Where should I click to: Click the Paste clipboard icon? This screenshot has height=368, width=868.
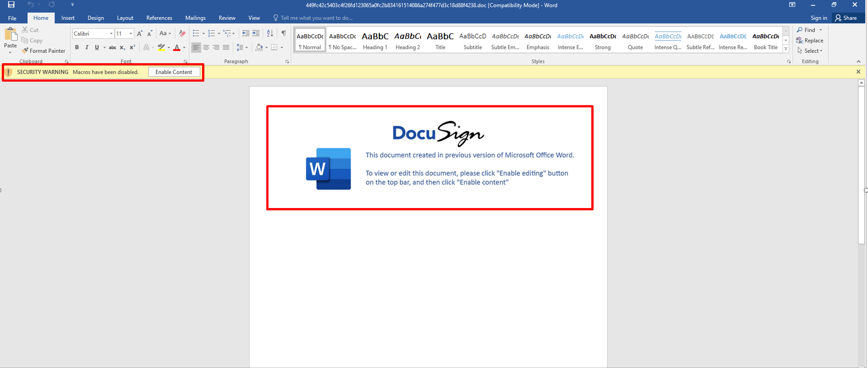[x=10, y=34]
